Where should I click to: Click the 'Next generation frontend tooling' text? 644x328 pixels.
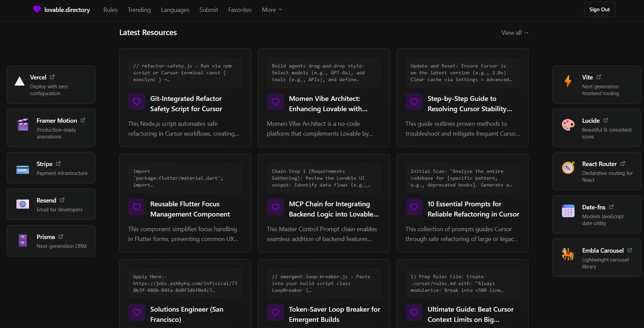point(600,90)
